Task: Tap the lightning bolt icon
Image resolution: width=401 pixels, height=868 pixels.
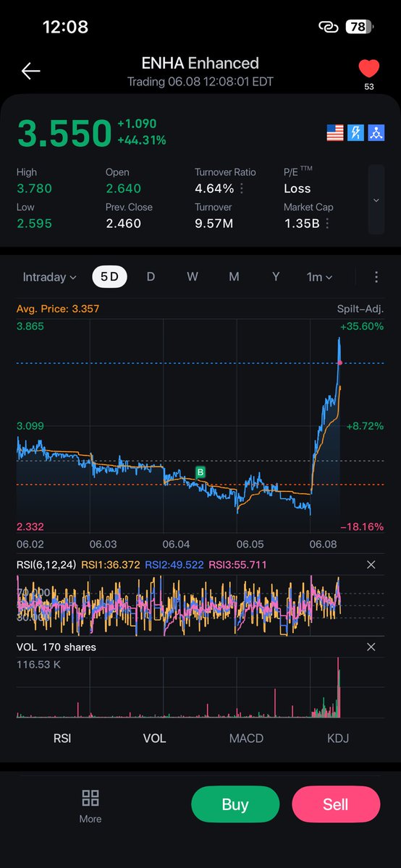Action: point(355,132)
